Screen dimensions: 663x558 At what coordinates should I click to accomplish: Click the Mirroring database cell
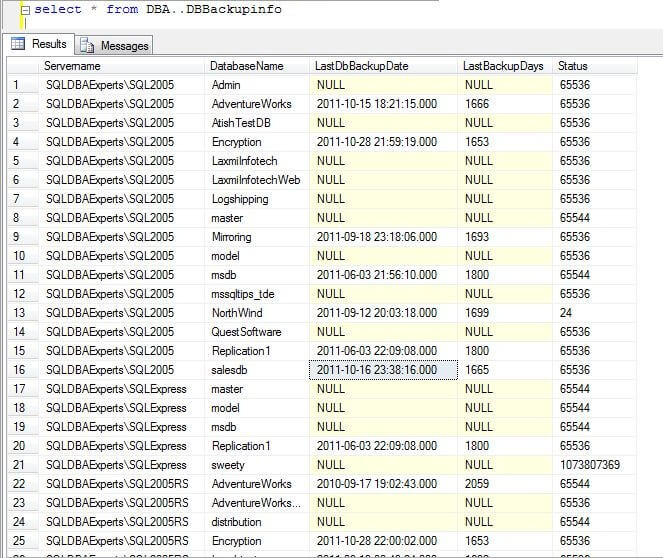click(x=257, y=237)
